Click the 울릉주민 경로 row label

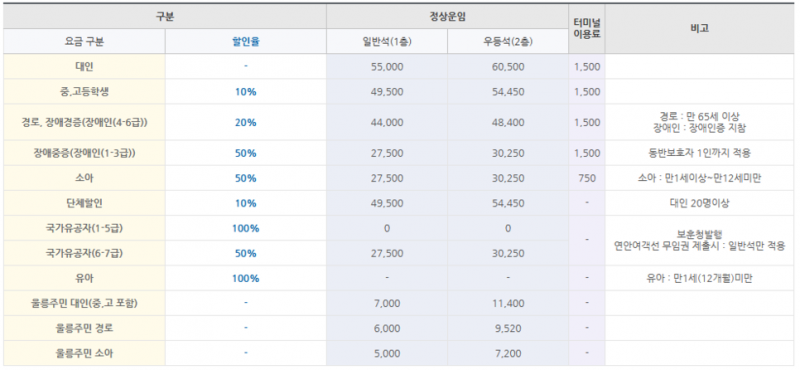[x=84, y=328]
